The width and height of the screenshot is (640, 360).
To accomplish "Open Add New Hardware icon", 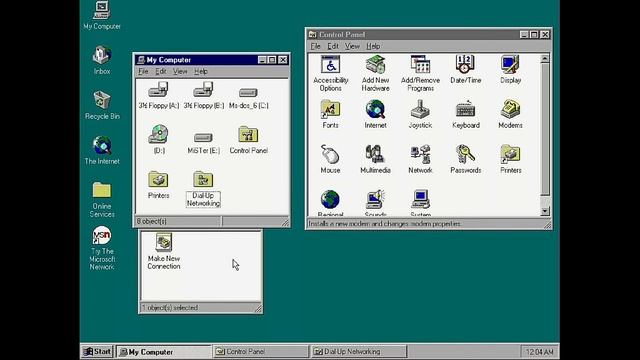I will pos(376,73).
